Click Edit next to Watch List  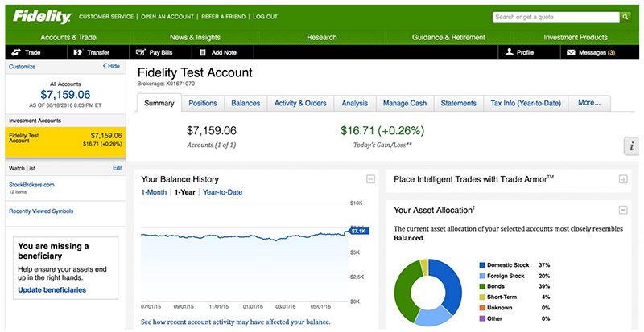(118, 168)
